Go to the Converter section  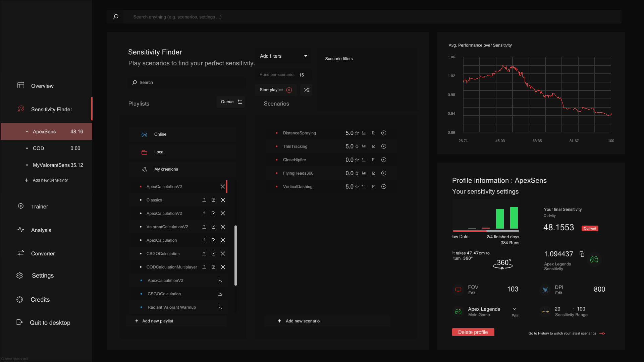point(43,253)
